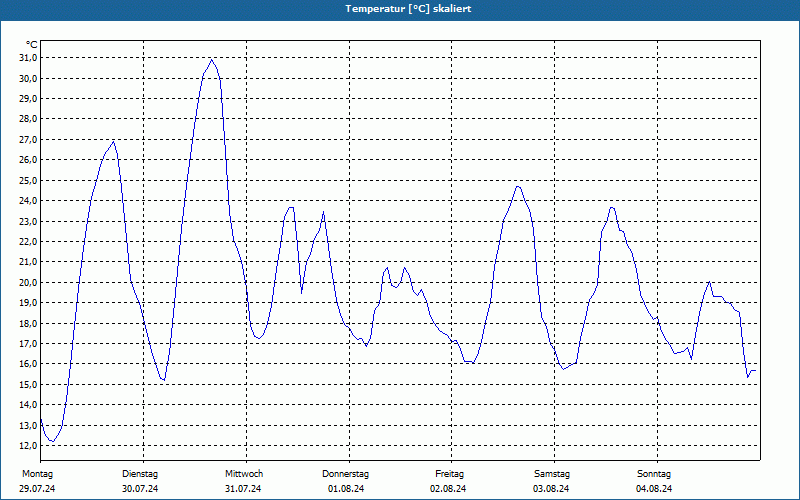The width and height of the screenshot is (800, 500).
Task: Click the Saturday peak near 23.7 °C
Action: pos(612,207)
